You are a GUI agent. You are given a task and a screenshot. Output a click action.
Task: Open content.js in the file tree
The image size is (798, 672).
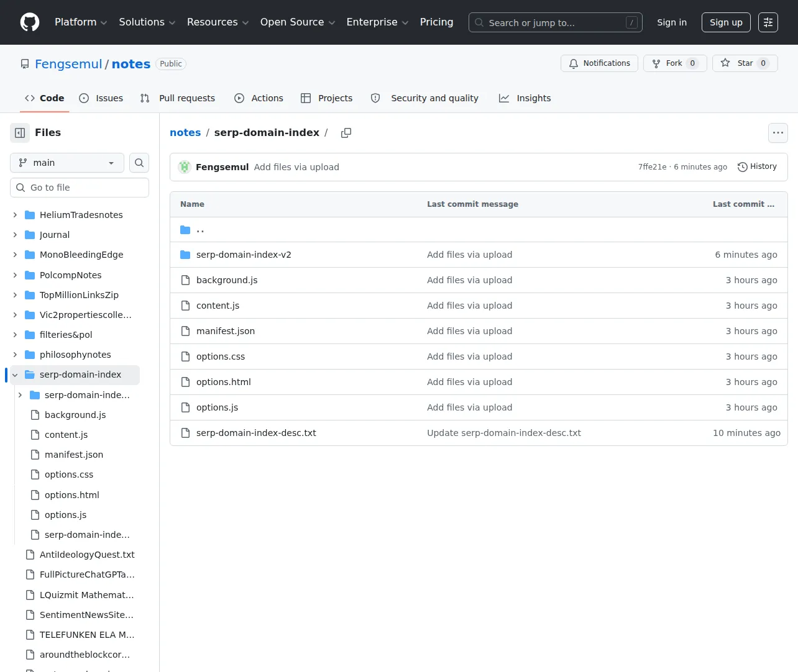click(x=66, y=435)
